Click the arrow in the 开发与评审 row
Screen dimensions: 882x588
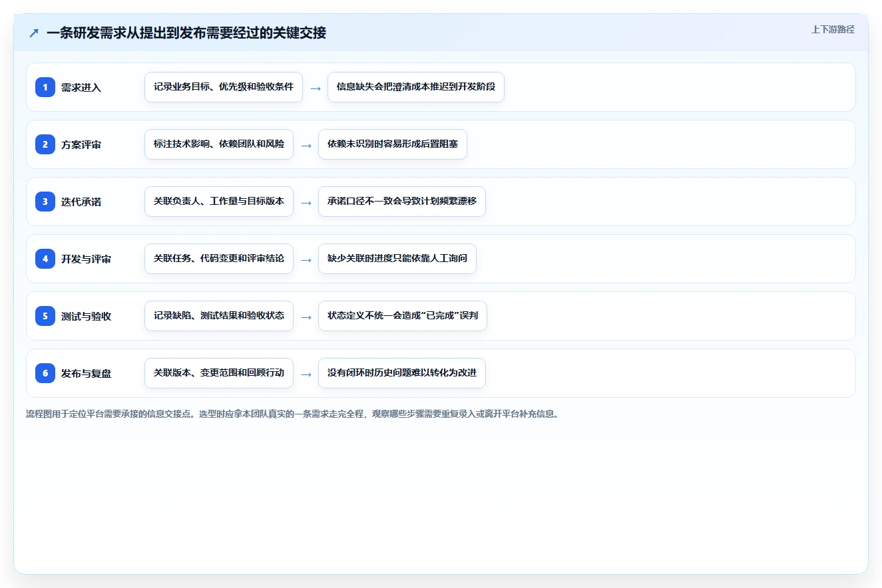point(306,259)
